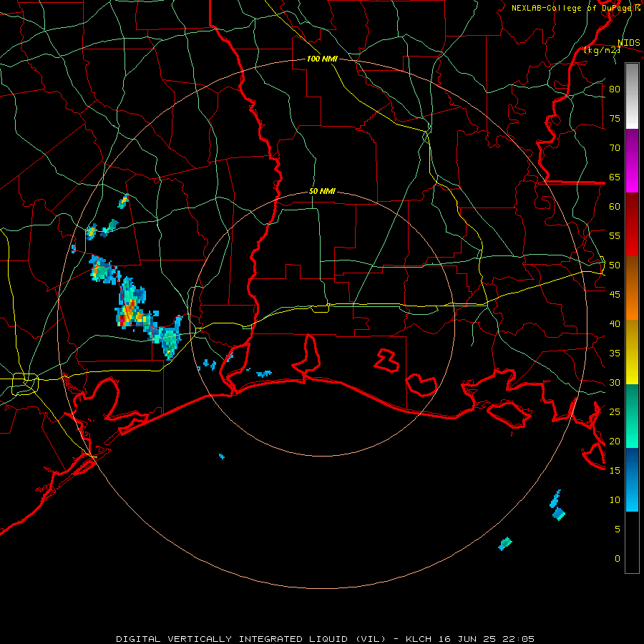Click the 20 scale value
Viewport: 644px width, 644px height.
615,441
